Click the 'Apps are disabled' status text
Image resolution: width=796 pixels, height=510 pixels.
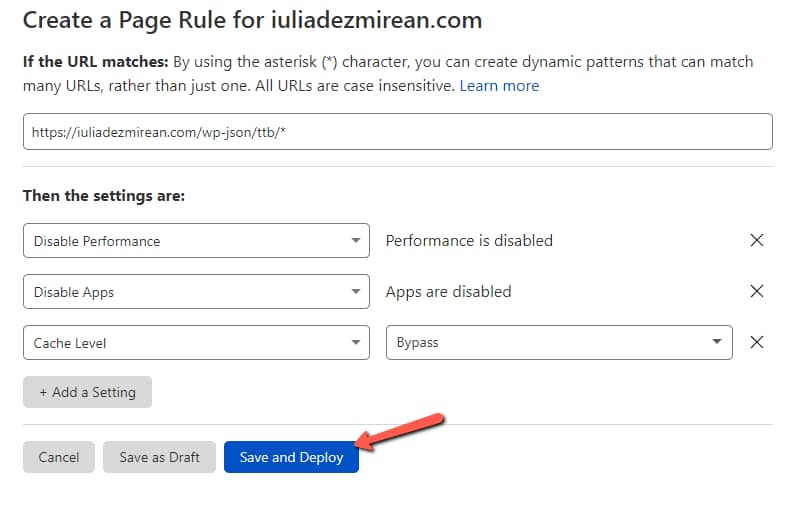tap(448, 292)
